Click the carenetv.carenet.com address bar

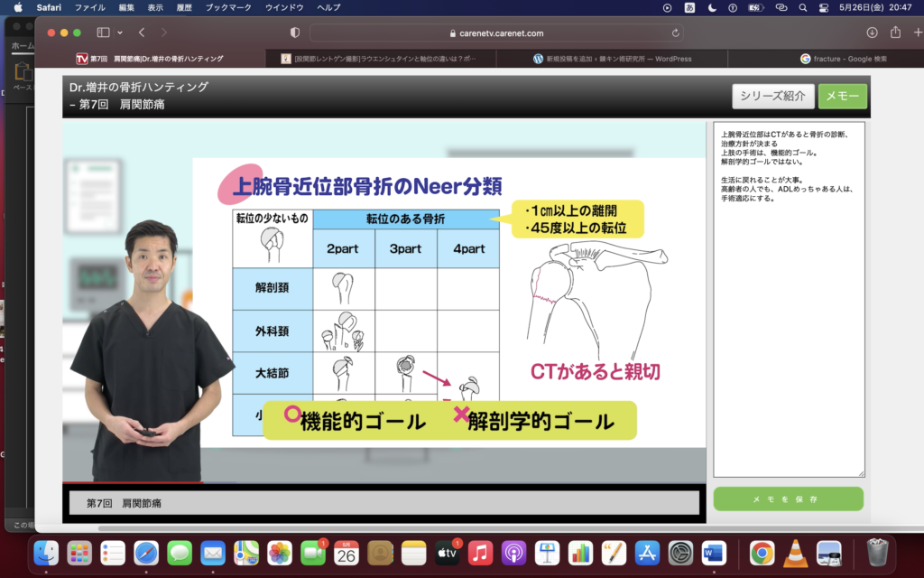(495, 33)
